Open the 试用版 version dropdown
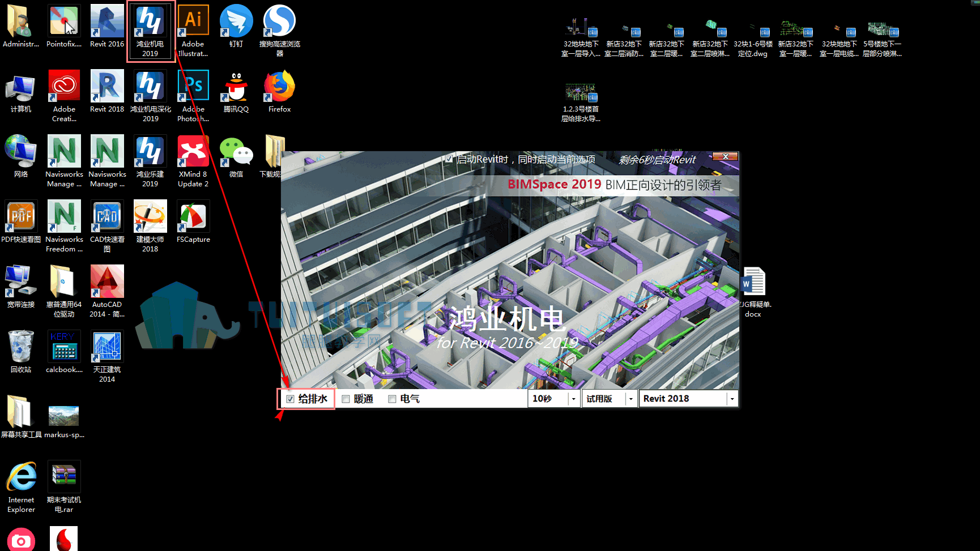980x551 pixels. pos(630,399)
